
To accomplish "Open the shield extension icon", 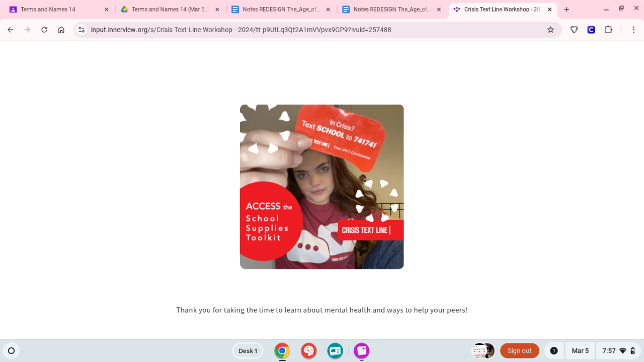I will [574, 30].
